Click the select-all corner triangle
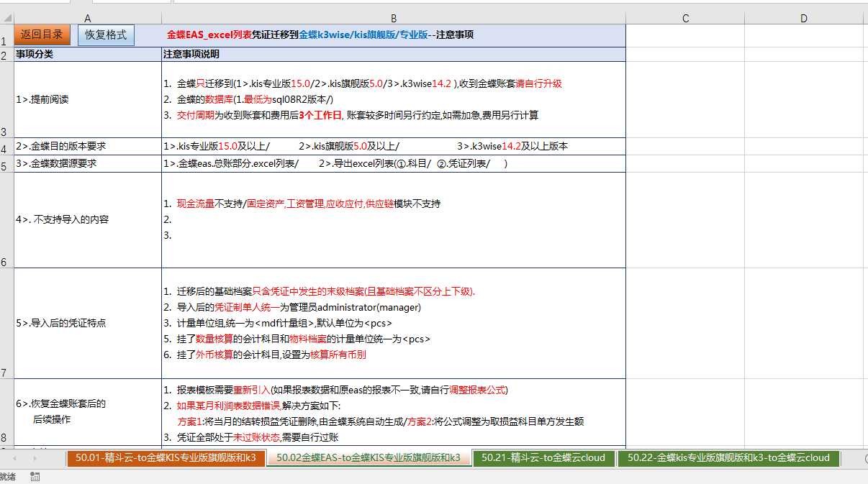 pos(6,18)
